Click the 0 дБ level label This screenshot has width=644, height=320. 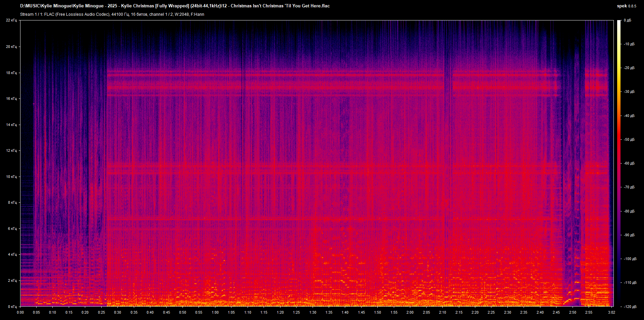[627, 20]
